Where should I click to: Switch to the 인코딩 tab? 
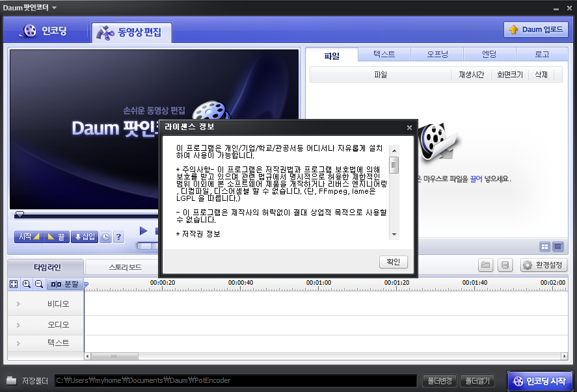coord(44,31)
